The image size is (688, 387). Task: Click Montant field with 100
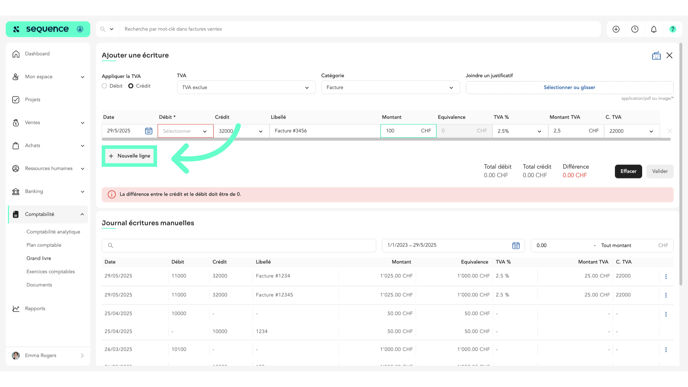click(408, 131)
